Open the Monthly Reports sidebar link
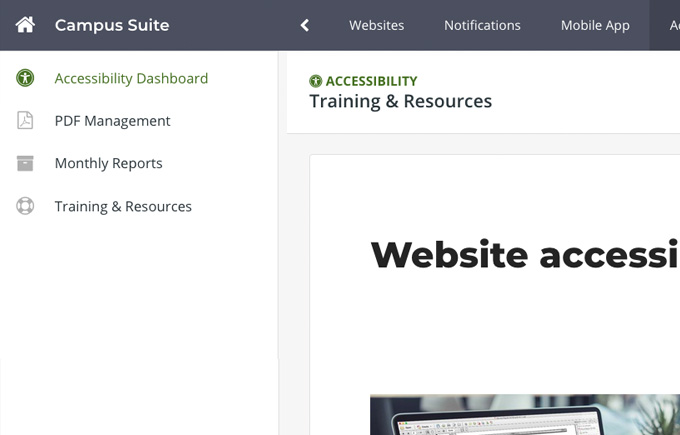The width and height of the screenshot is (680, 435). pyautogui.click(x=108, y=163)
